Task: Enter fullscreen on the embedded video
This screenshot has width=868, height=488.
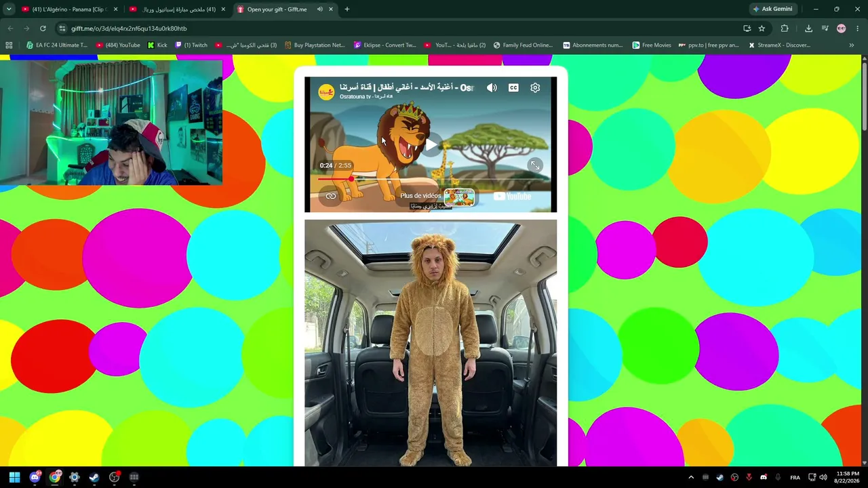Action: point(535,165)
